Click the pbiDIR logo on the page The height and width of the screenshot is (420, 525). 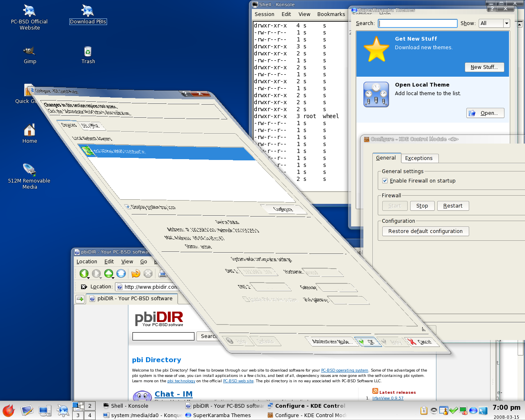coord(159,319)
